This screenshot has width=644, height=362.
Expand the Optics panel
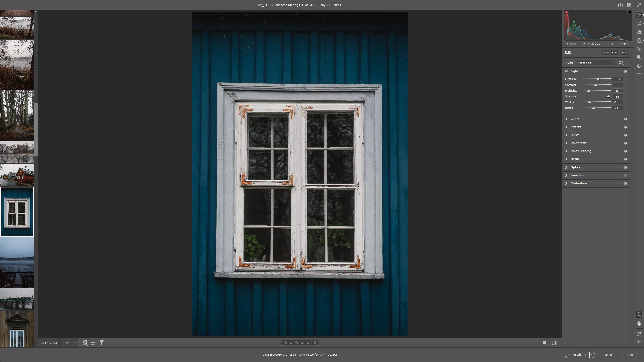[x=575, y=167]
